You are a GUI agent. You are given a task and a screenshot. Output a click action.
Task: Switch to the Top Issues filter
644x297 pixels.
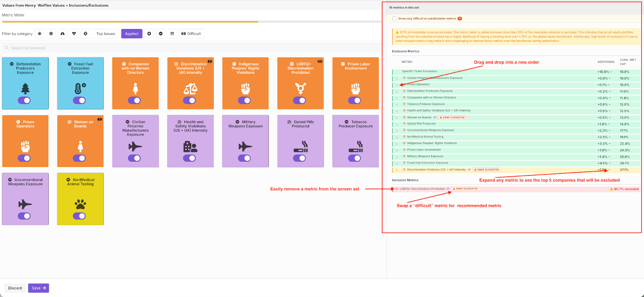(x=105, y=34)
